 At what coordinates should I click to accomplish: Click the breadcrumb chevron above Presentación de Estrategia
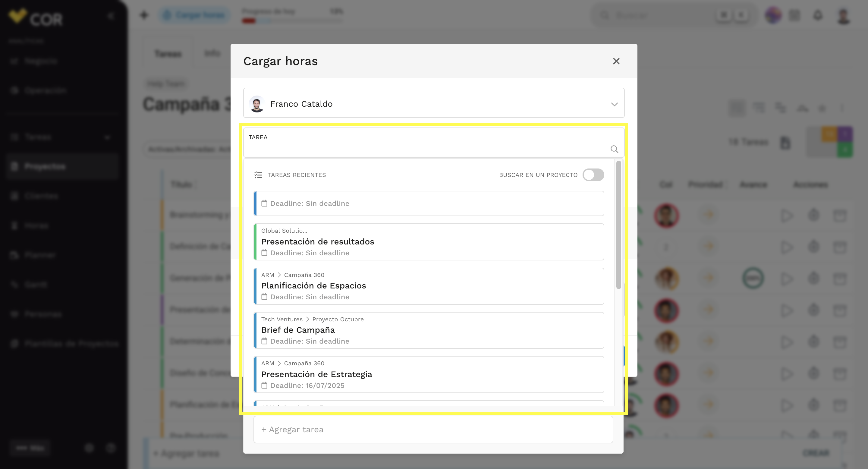279,363
